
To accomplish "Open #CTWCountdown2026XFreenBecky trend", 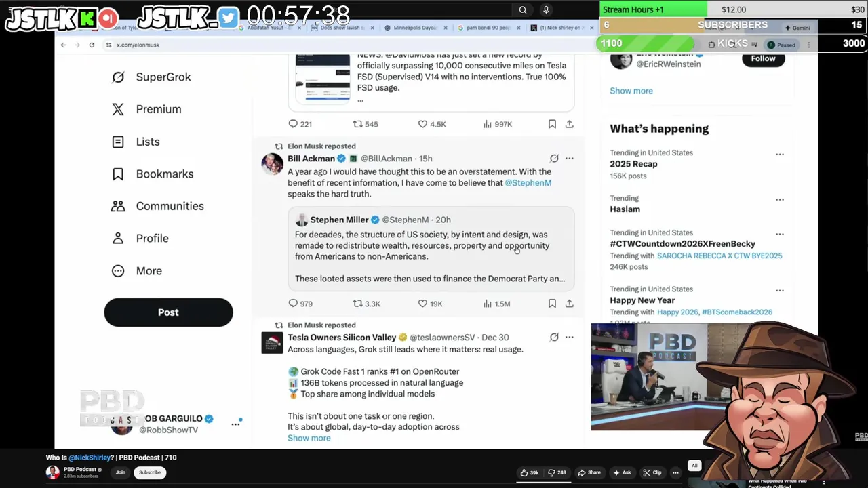I will coord(682,244).
